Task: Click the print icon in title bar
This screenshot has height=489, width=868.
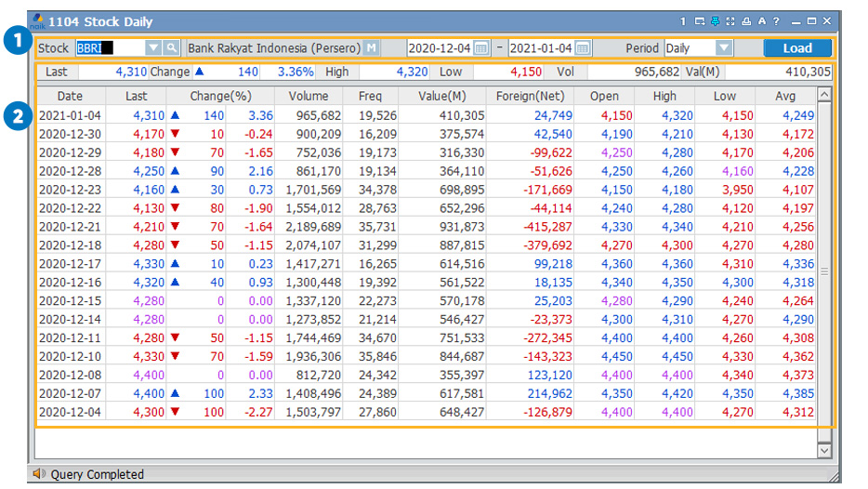Action: pyautogui.click(x=745, y=21)
